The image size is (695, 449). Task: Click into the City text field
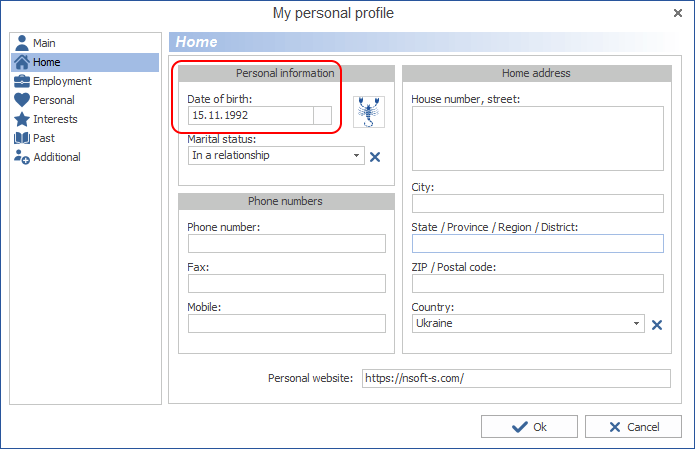coord(537,204)
